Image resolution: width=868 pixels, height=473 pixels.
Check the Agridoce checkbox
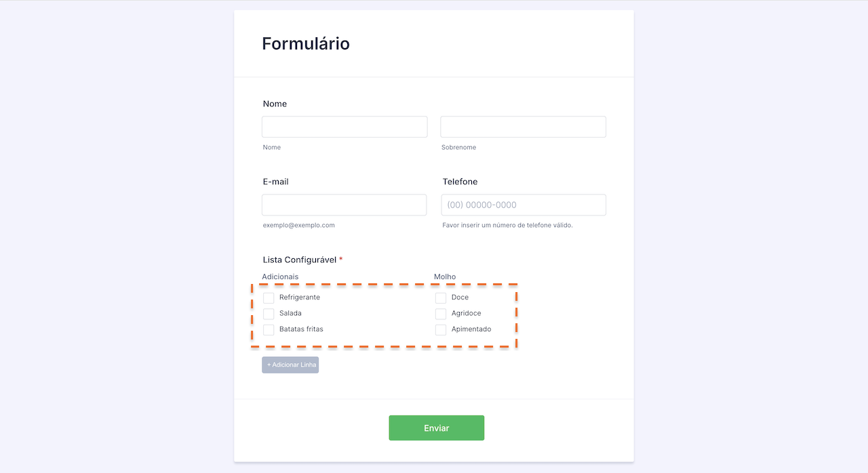click(x=441, y=314)
